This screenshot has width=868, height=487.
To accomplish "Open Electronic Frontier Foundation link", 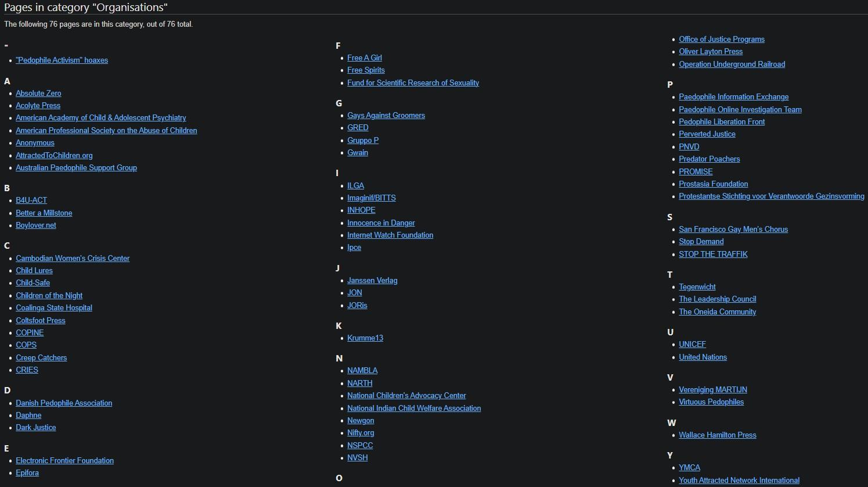I will [x=64, y=460].
